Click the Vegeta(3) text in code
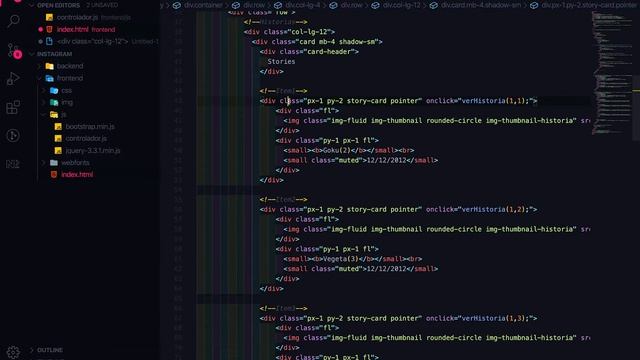The image size is (640, 360). click(340, 259)
